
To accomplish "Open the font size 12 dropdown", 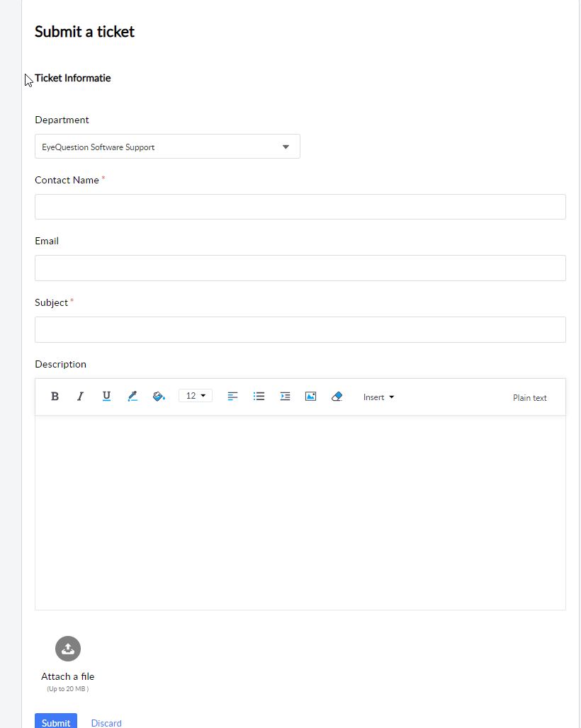I will click(195, 396).
